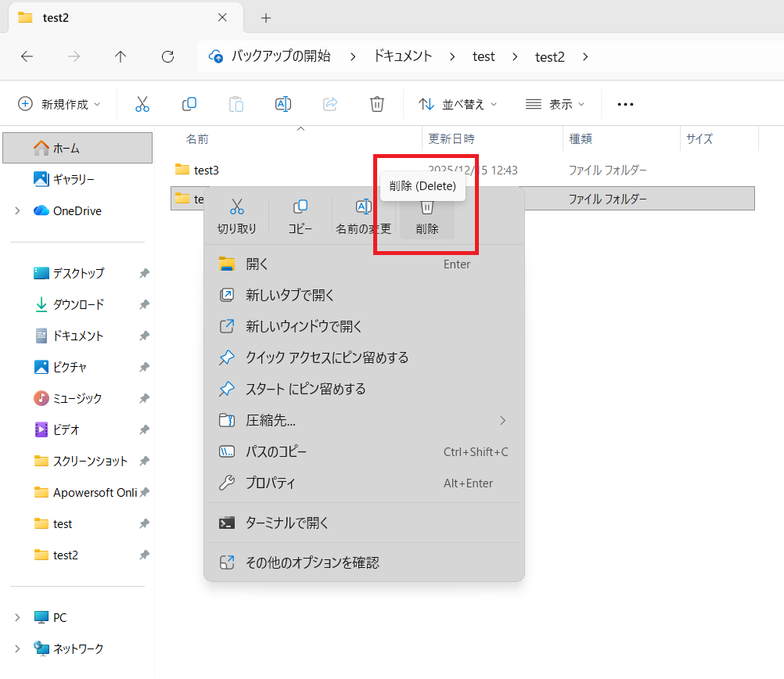784x679 pixels.
Task: Open the 表示 view dropdown
Action: click(x=555, y=104)
